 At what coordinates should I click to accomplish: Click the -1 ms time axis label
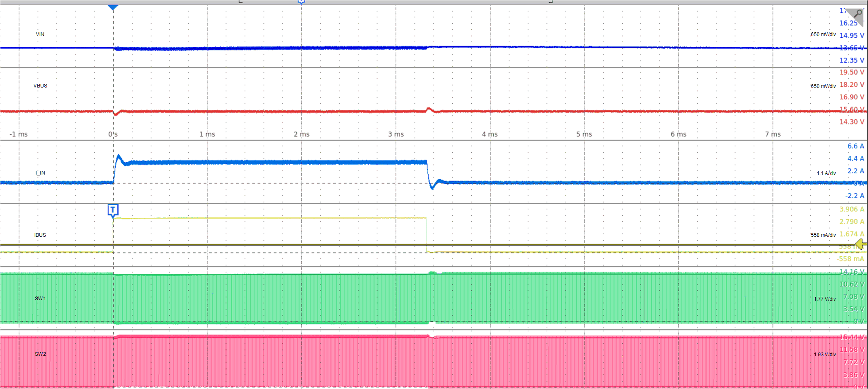point(19,134)
